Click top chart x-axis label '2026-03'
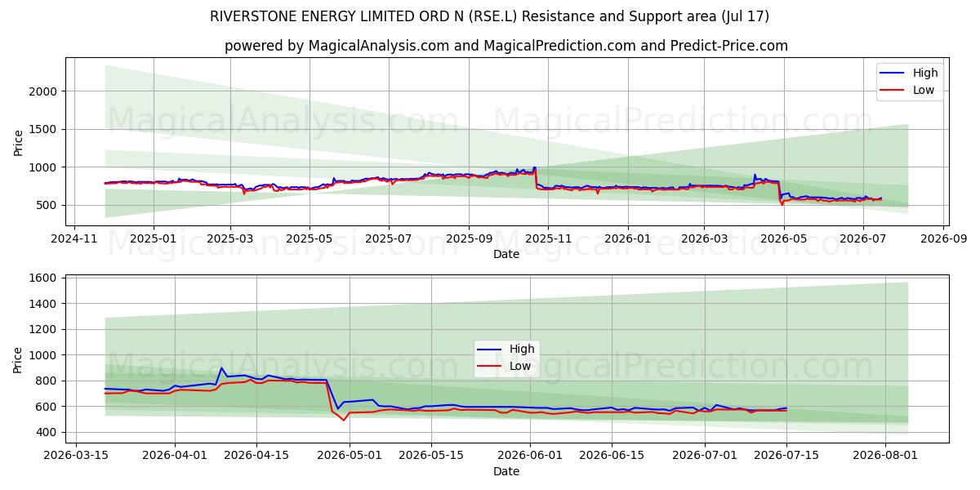 (x=703, y=238)
